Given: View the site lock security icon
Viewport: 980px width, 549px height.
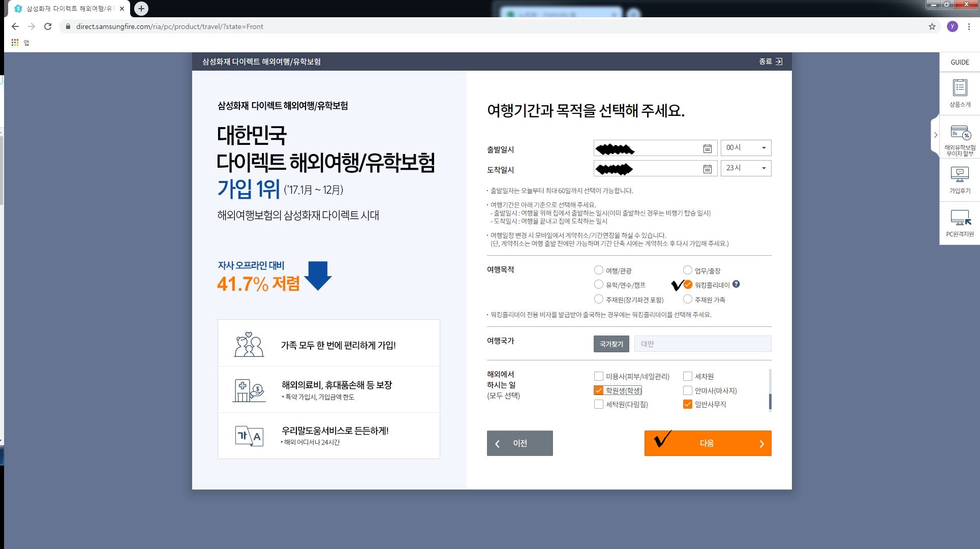Looking at the screenshot, I should coord(68,26).
